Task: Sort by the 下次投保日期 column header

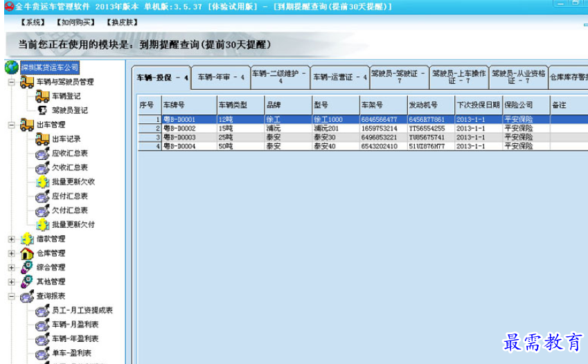Action: coord(477,105)
